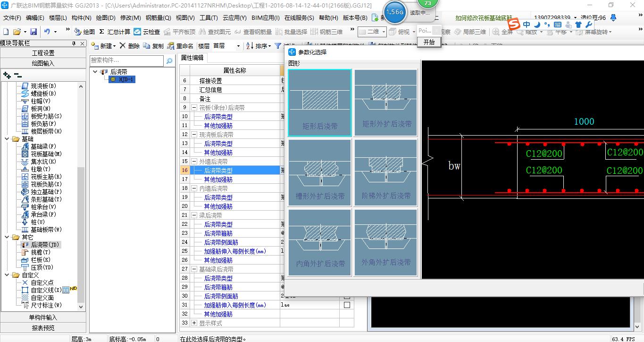Click the 报表预览 navigation button

click(x=43, y=328)
